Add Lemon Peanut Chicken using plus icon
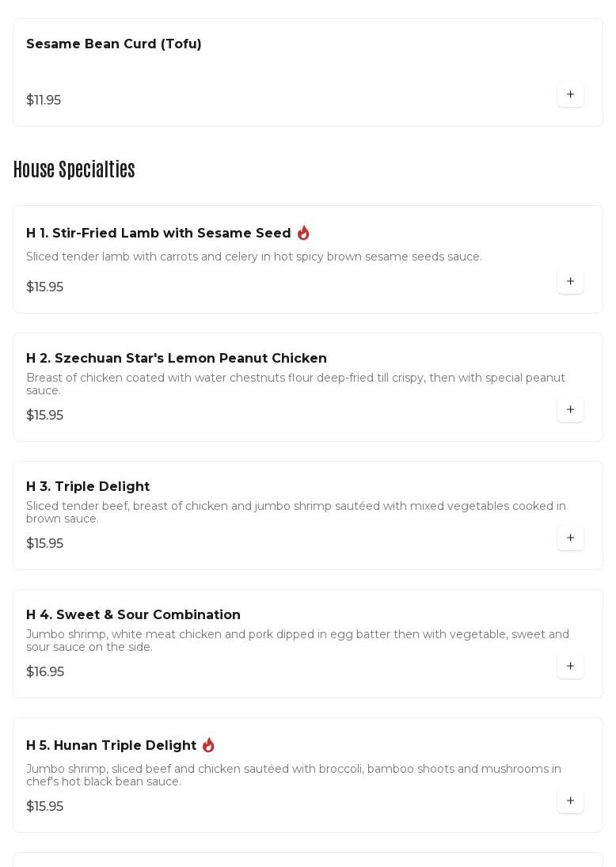This screenshot has width=616, height=867. click(x=570, y=409)
